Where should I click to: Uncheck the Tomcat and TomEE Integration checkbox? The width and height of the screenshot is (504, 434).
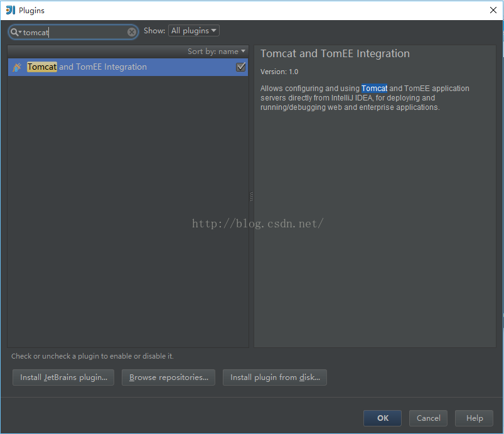(241, 67)
